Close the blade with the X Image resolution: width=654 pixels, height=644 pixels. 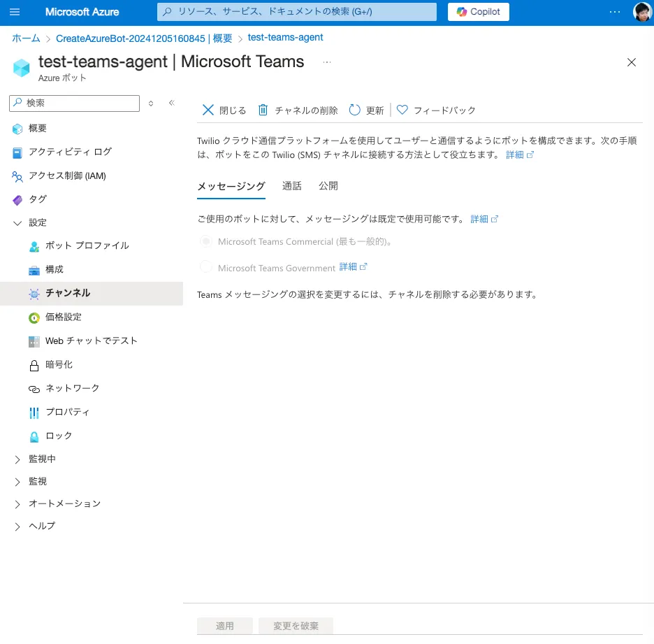[632, 63]
